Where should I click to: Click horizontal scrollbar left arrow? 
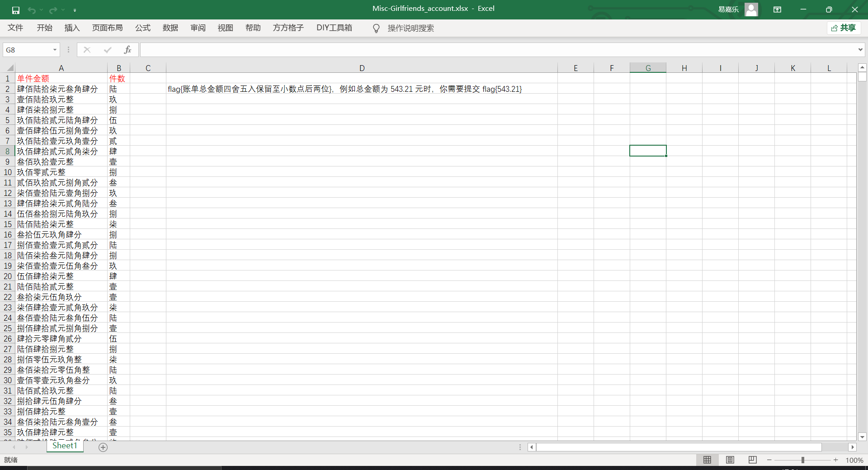[532, 447]
